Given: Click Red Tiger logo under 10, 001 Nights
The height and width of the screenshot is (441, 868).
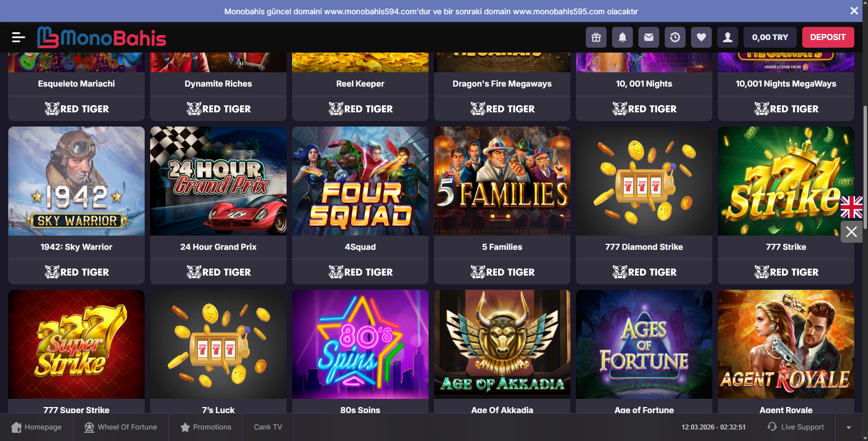Looking at the screenshot, I should coord(644,109).
